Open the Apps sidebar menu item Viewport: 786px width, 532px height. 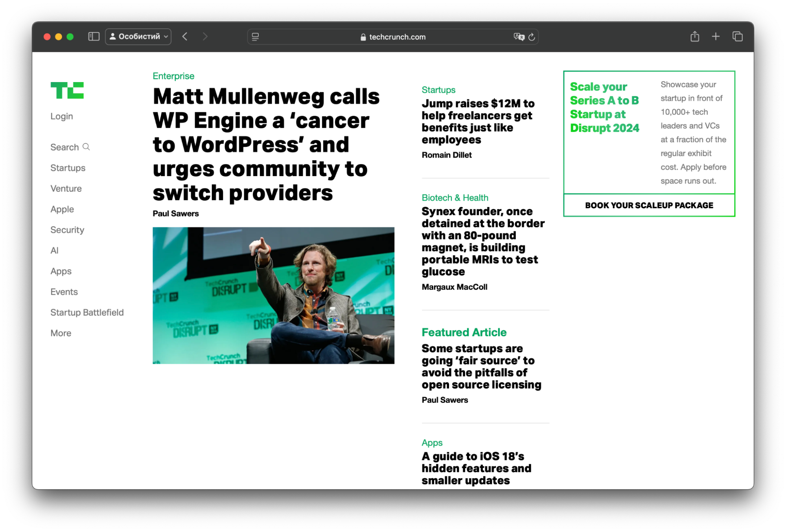point(61,272)
